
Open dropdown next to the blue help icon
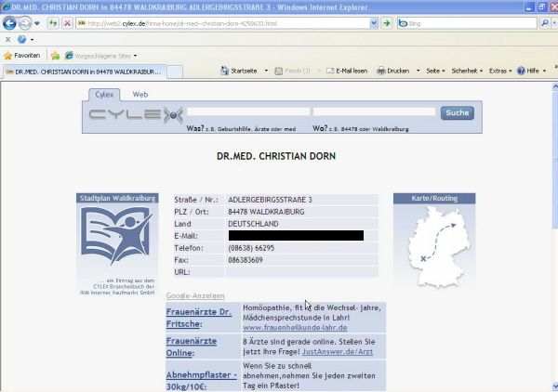coord(32,39)
